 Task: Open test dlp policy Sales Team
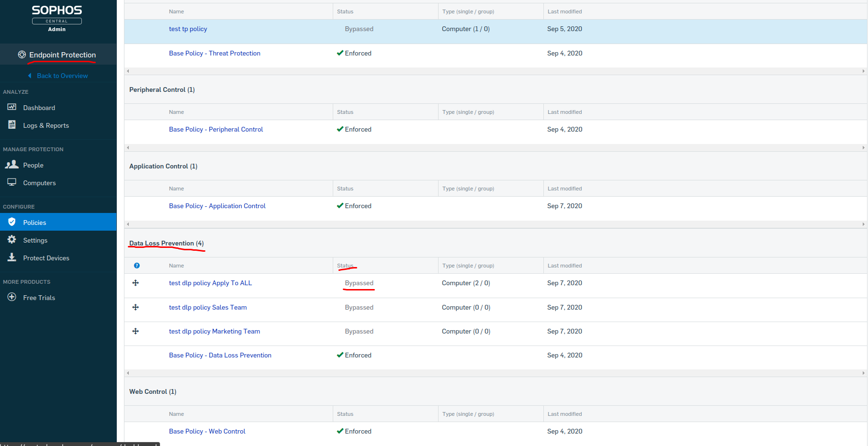click(208, 307)
